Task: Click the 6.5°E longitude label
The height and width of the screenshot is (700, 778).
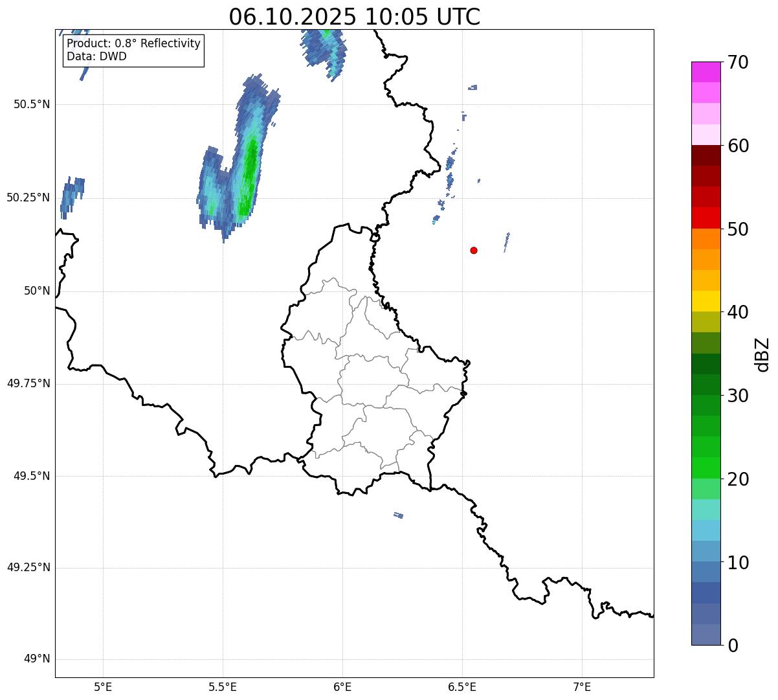Action: (x=462, y=687)
